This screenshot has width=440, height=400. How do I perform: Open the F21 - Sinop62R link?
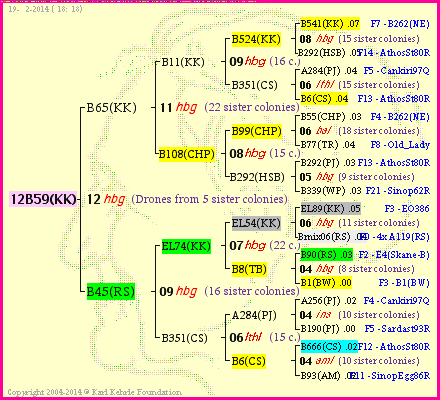click(398, 191)
